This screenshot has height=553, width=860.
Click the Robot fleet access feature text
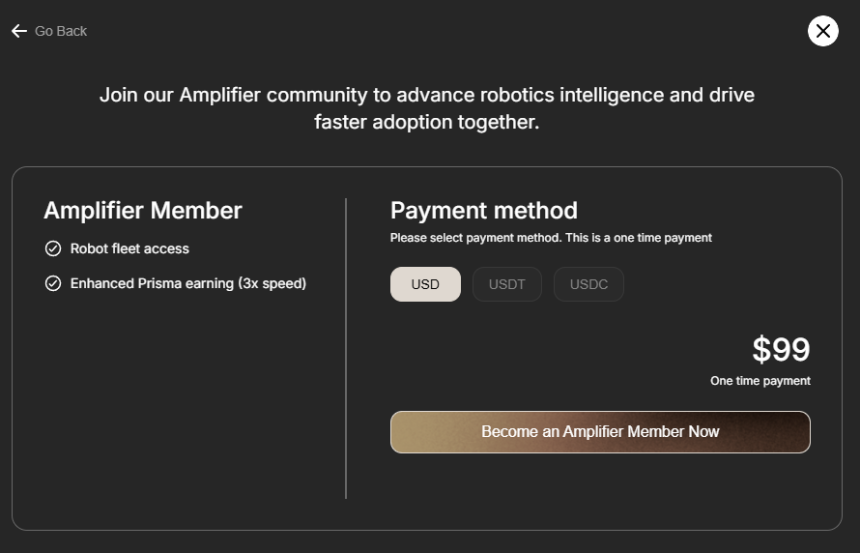coord(129,249)
